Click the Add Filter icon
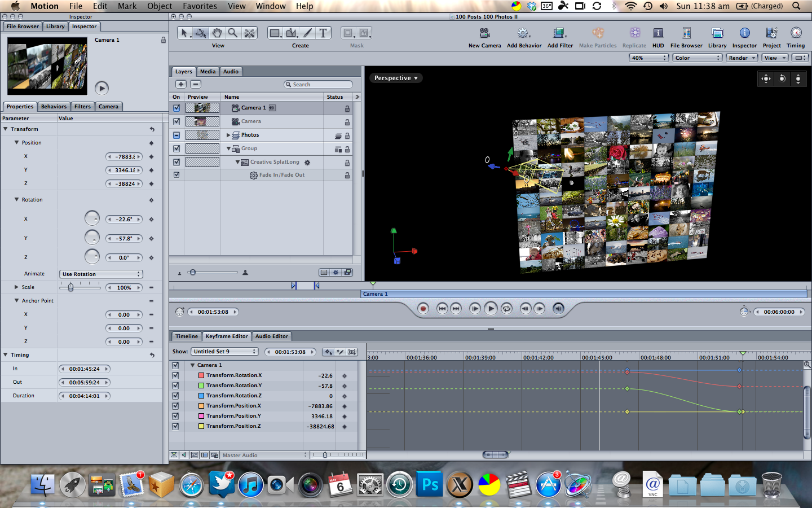 click(559, 33)
